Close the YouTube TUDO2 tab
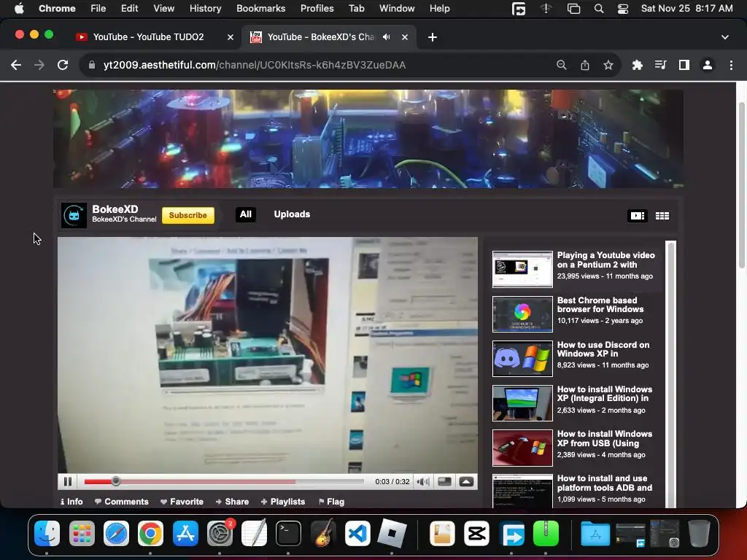 (231, 37)
